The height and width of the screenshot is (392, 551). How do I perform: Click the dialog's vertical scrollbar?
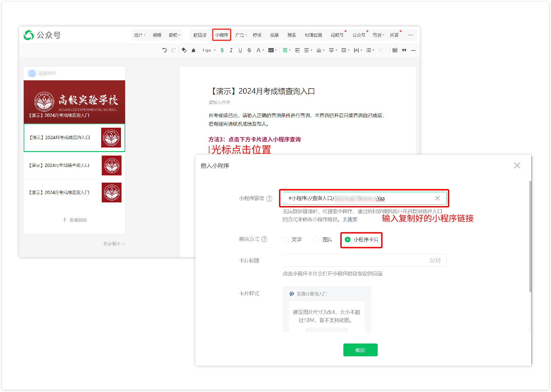(x=530, y=236)
